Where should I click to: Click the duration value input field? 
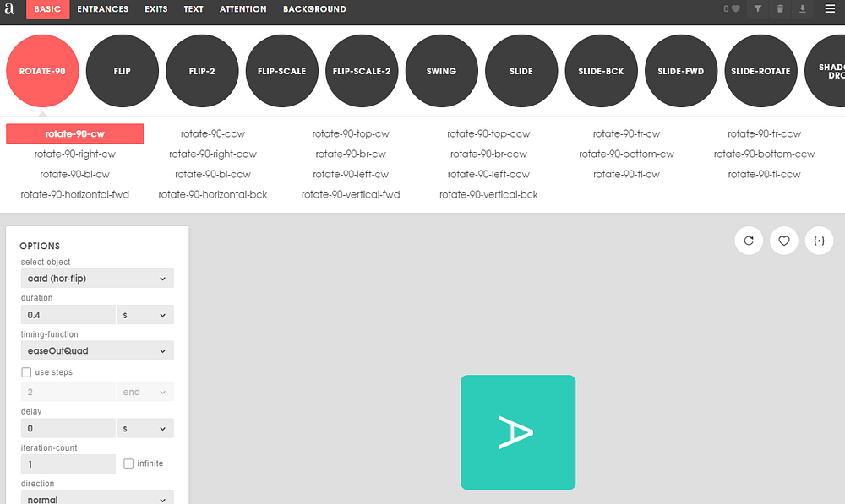(68, 315)
